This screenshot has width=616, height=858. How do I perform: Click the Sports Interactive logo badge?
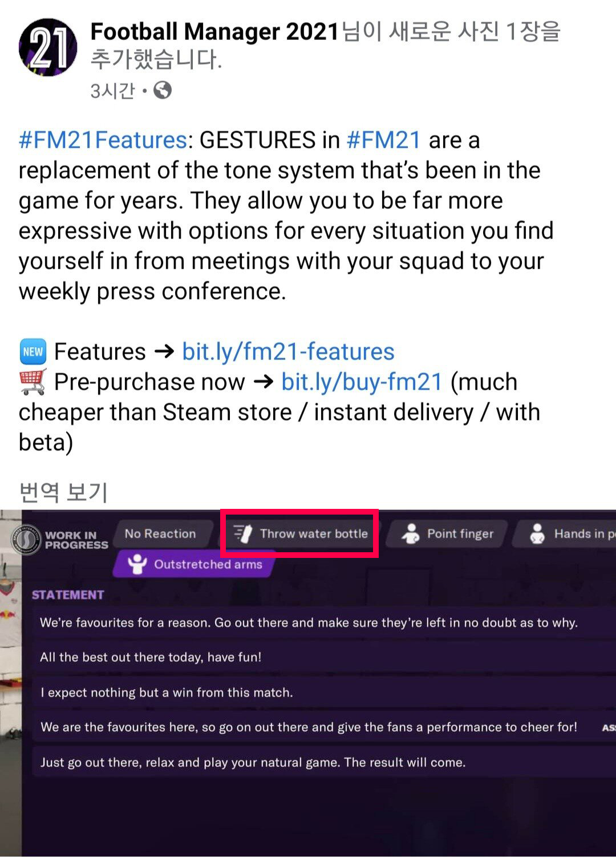25,539
